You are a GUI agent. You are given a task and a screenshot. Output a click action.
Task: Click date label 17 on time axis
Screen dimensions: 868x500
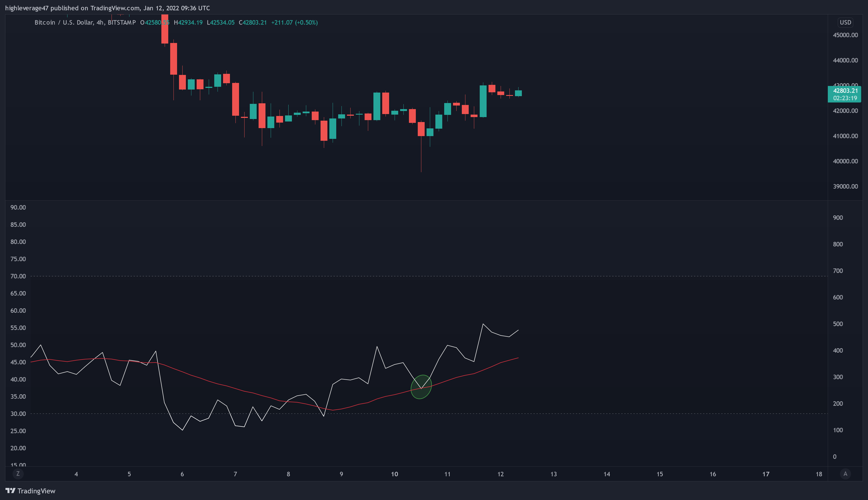(x=766, y=474)
